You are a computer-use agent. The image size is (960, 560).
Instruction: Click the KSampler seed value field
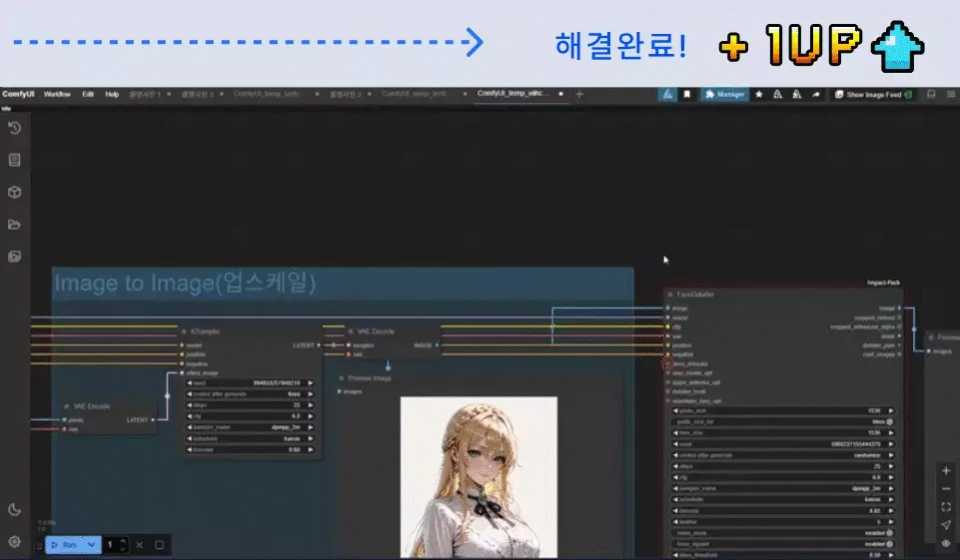[250, 383]
